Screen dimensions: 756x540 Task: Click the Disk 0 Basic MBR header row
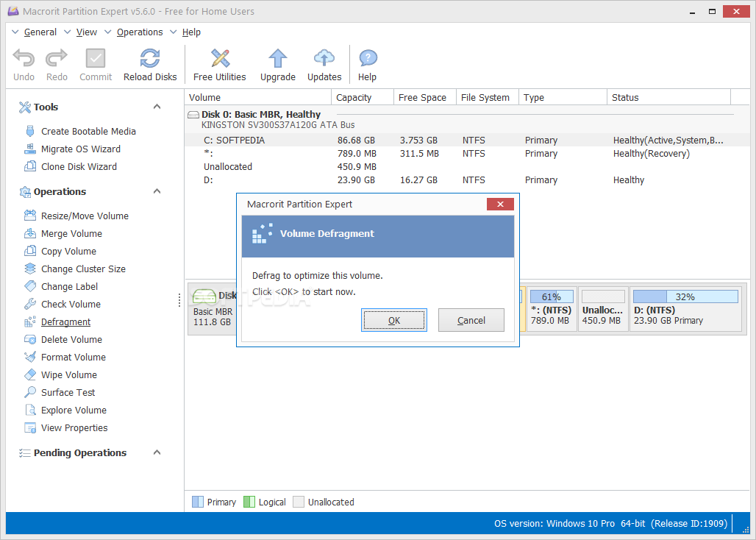click(460, 119)
